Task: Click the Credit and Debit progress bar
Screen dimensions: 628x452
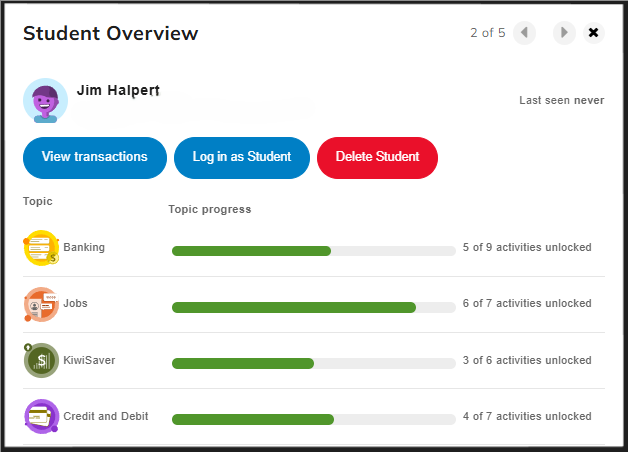Action: click(314, 420)
